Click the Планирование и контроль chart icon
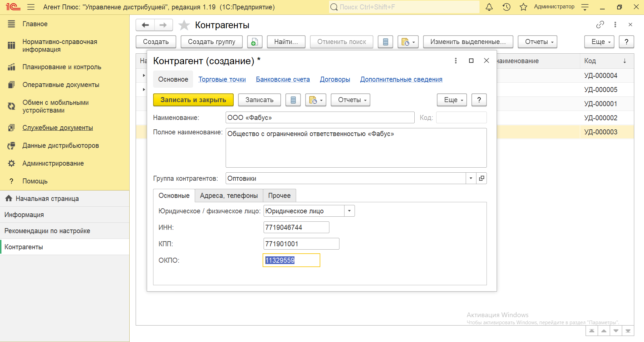Screen dimensions: 644x342 pos(11,67)
